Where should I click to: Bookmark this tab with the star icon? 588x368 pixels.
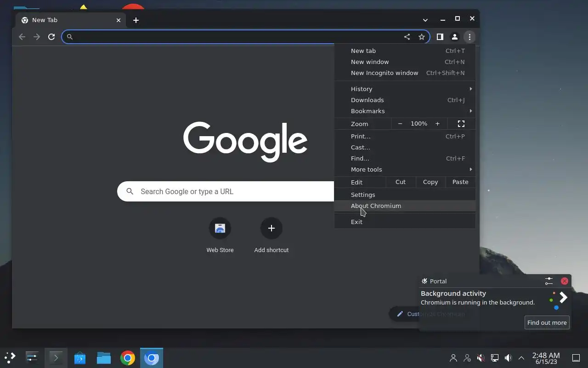(422, 37)
